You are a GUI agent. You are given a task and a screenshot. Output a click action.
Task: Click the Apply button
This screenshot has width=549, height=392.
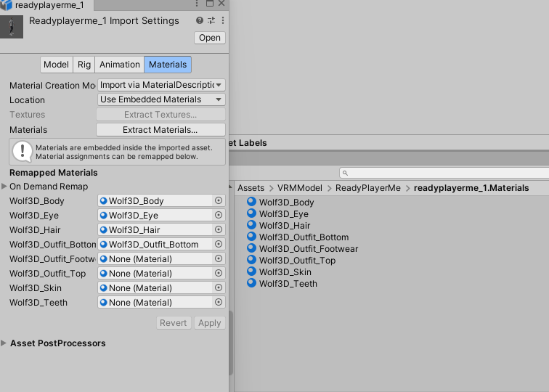pos(209,323)
